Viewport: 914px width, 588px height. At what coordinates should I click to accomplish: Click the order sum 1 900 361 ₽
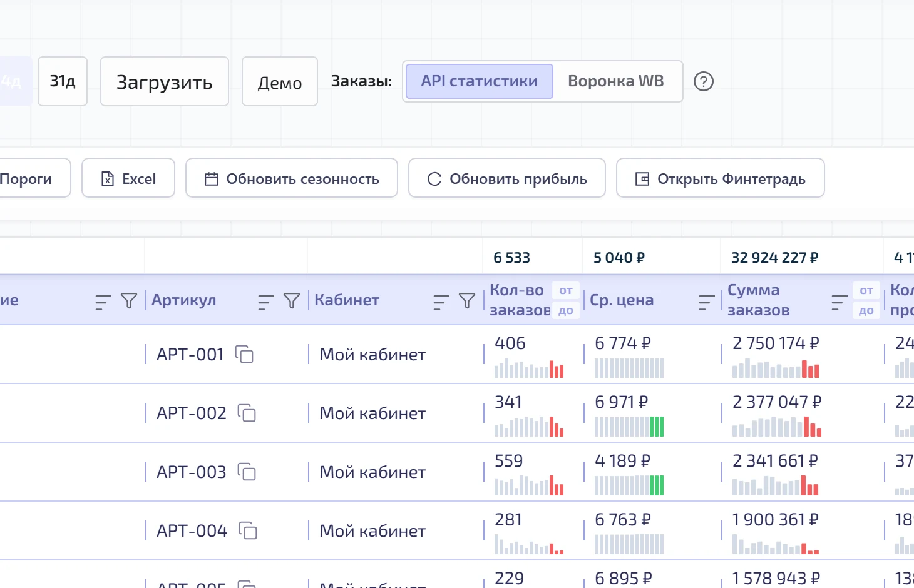776,520
